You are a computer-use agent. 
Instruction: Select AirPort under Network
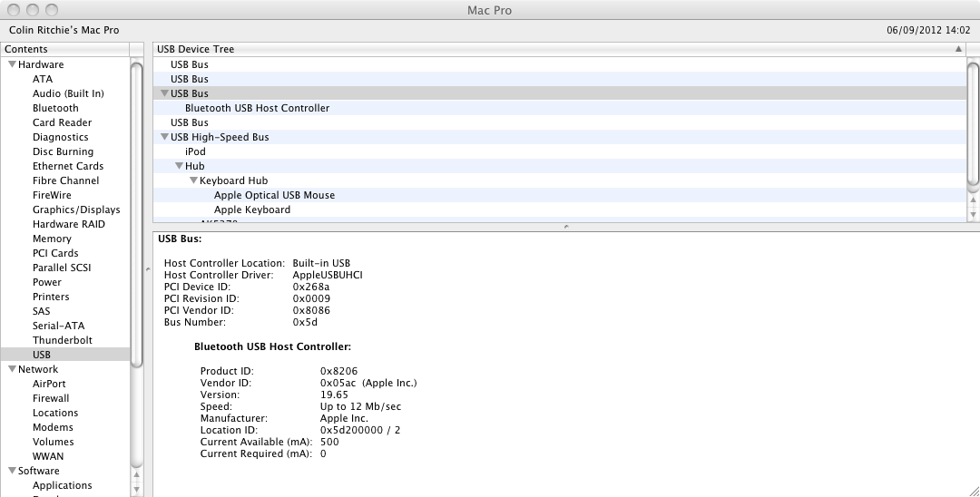point(49,384)
